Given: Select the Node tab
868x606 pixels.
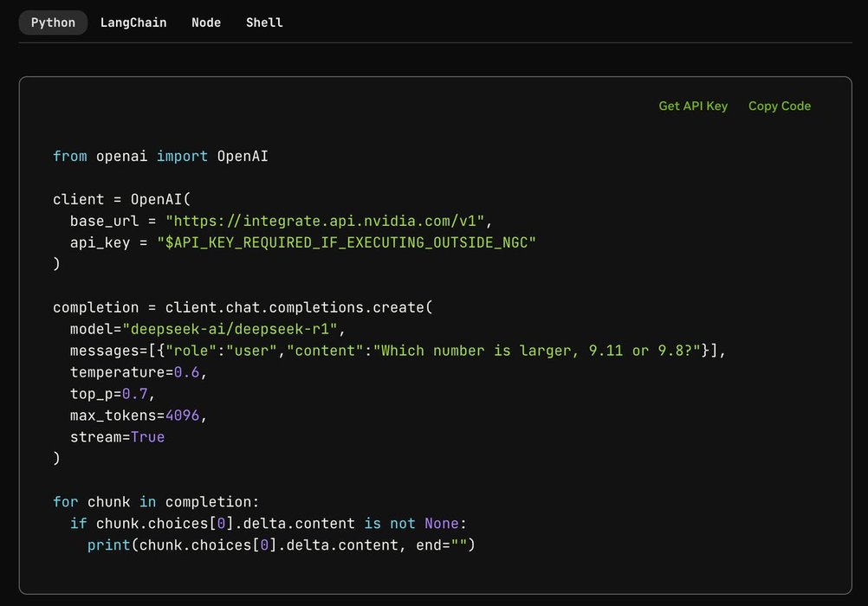Looking at the screenshot, I should [206, 23].
